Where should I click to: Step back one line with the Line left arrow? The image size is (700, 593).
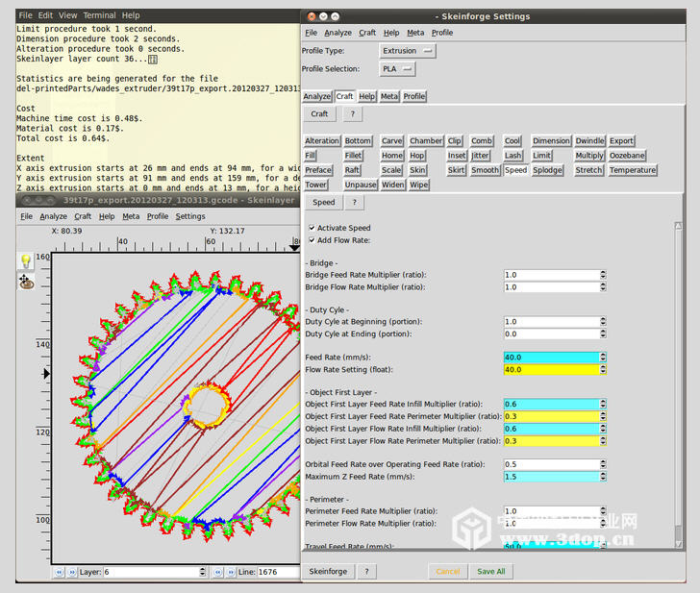click(x=218, y=572)
